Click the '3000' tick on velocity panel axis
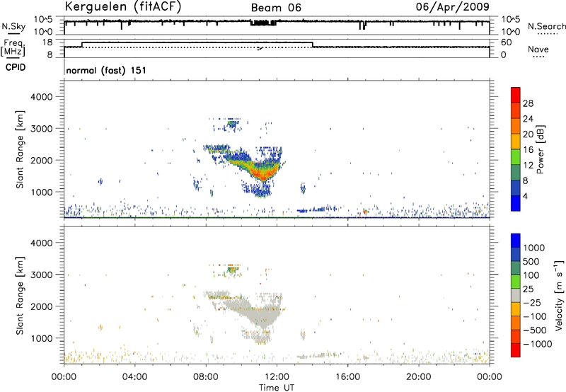The width and height of the screenshot is (566, 392). [x=42, y=275]
